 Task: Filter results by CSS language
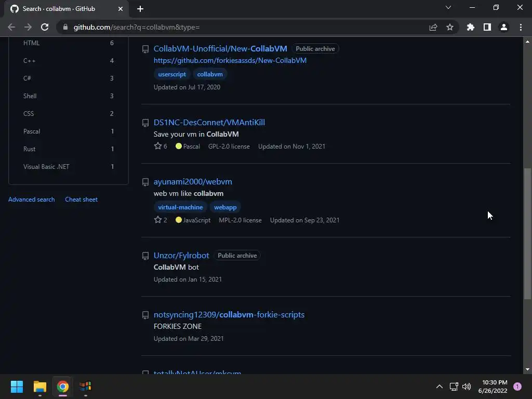click(x=69, y=114)
